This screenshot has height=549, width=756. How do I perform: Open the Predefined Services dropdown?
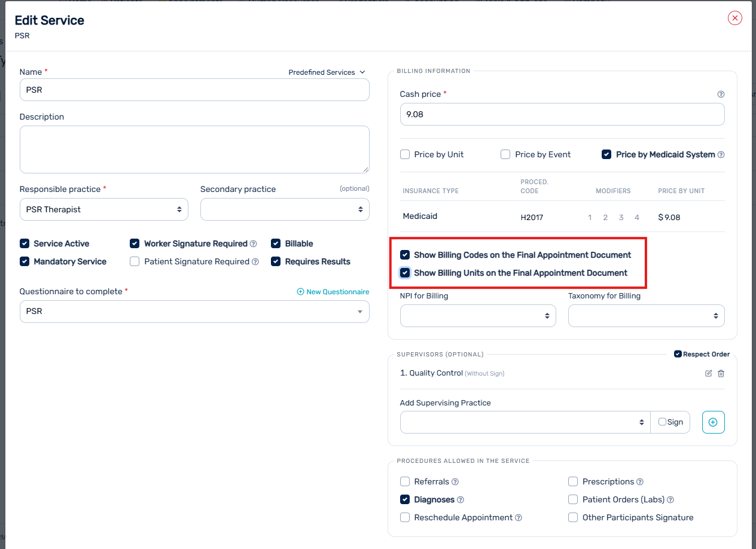click(327, 72)
